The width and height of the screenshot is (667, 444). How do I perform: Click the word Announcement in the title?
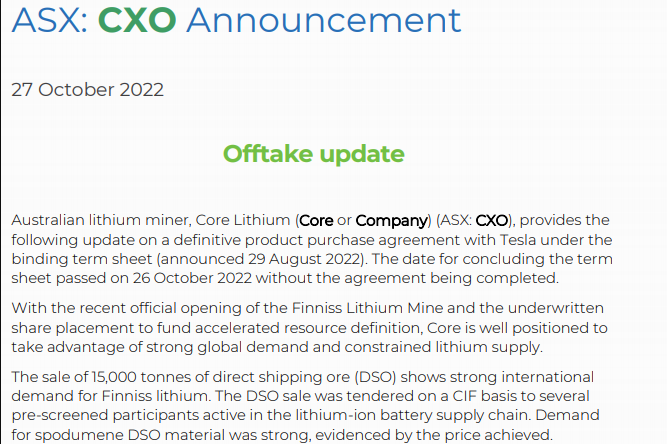click(324, 19)
